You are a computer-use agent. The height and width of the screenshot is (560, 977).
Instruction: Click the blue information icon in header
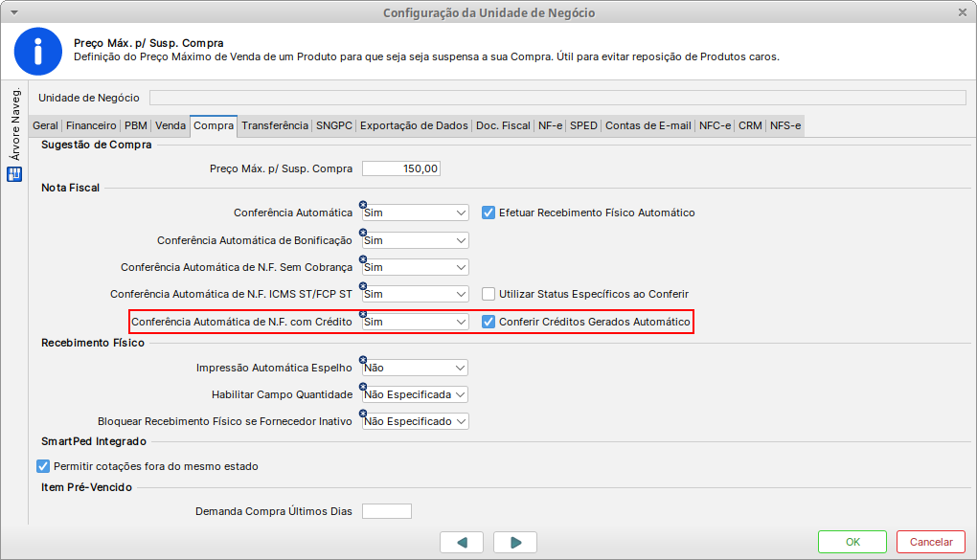pos(38,52)
